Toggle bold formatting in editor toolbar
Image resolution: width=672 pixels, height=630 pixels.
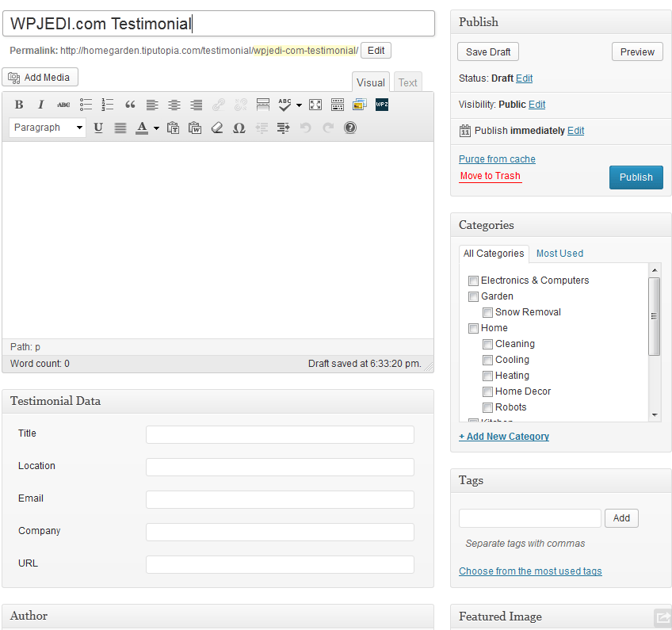(x=19, y=105)
